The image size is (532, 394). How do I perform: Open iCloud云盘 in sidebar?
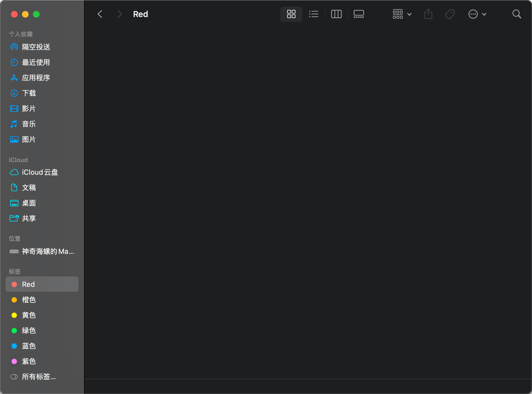[40, 172]
